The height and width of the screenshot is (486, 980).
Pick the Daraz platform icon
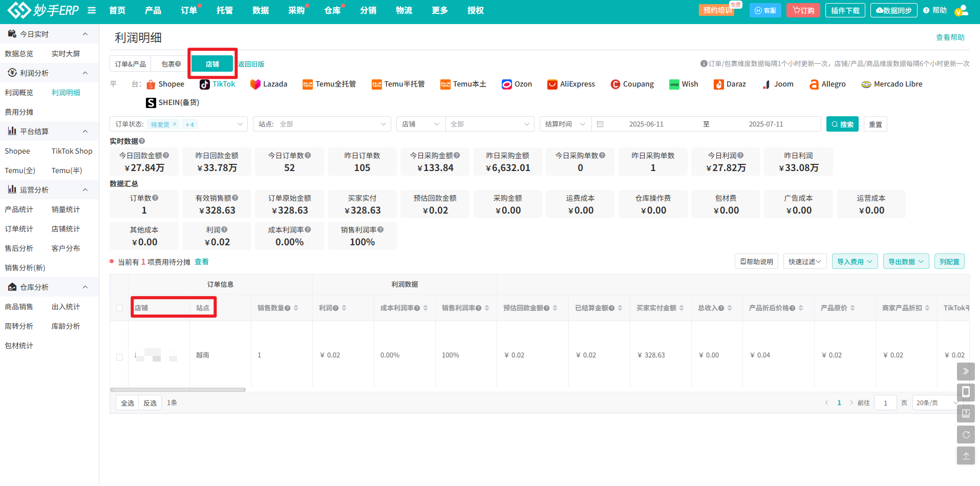(719, 84)
